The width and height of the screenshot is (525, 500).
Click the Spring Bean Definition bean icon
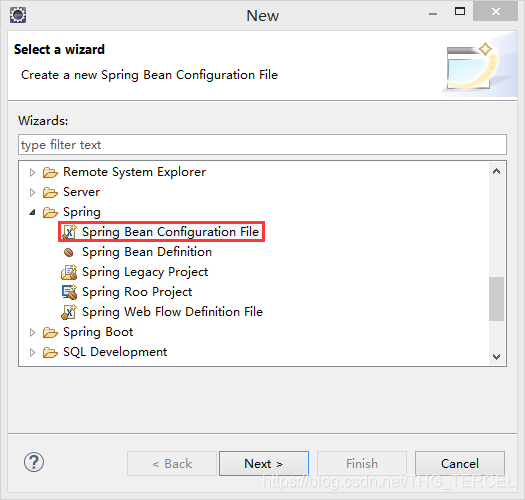(x=69, y=252)
